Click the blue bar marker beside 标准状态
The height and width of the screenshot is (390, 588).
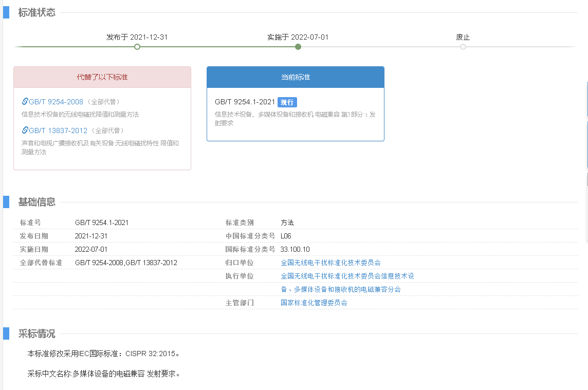point(6,12)
